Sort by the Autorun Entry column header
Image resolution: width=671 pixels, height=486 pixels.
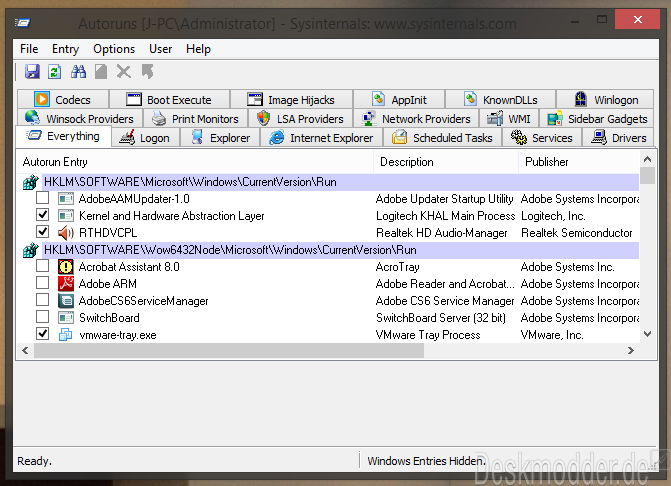(x=195, y=162)
